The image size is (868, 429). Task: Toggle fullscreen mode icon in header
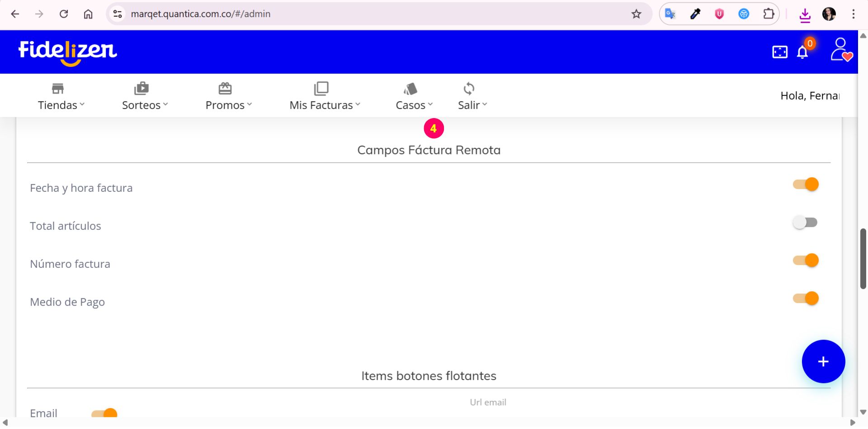click(780, 52)
